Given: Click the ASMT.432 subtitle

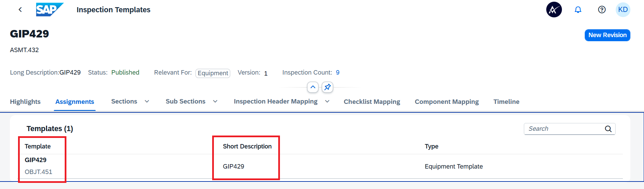Looking at the screenshot, I should coord(24,50).
